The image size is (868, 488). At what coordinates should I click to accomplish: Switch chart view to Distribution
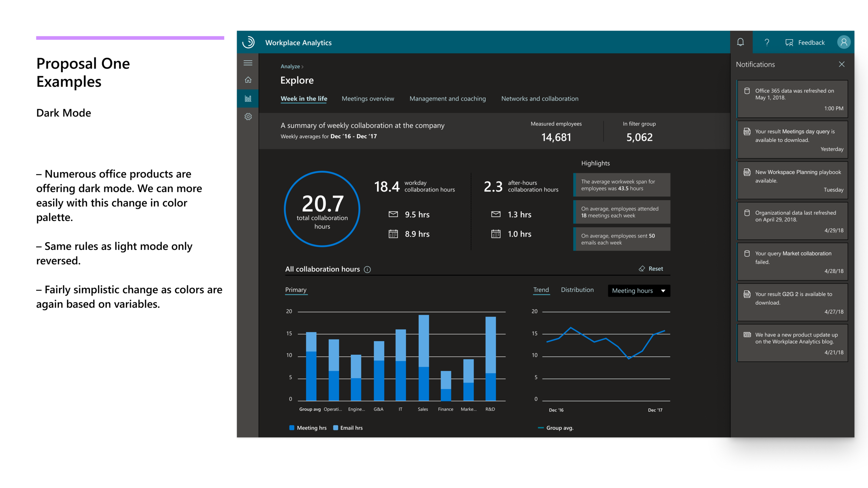click(577, 290)
